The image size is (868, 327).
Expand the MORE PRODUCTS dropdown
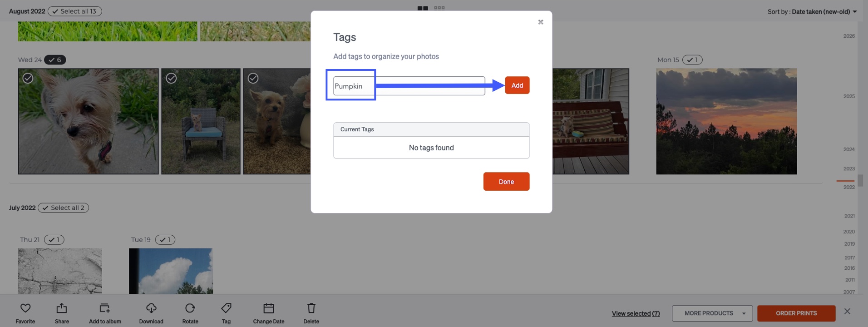(712, 313)
